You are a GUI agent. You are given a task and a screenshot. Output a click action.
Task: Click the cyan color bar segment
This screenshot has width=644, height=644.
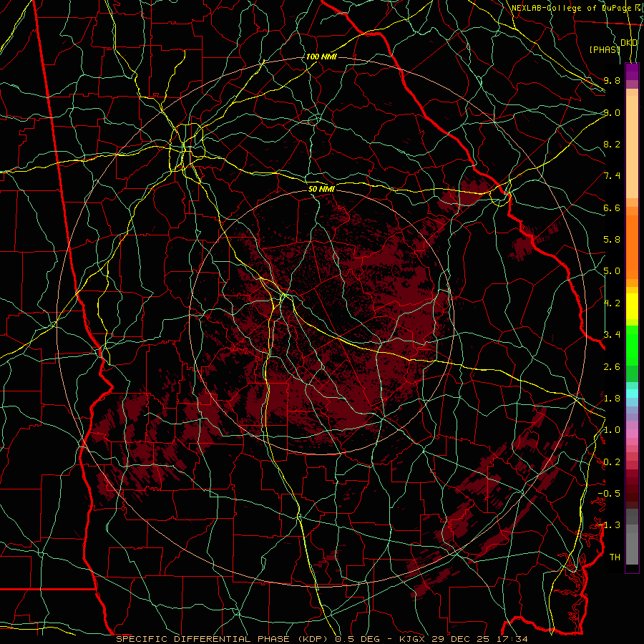(632, 394)
